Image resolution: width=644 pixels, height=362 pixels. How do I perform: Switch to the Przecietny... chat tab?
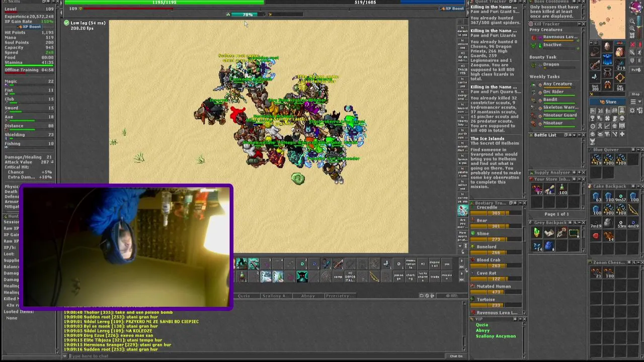coord(341,296)
